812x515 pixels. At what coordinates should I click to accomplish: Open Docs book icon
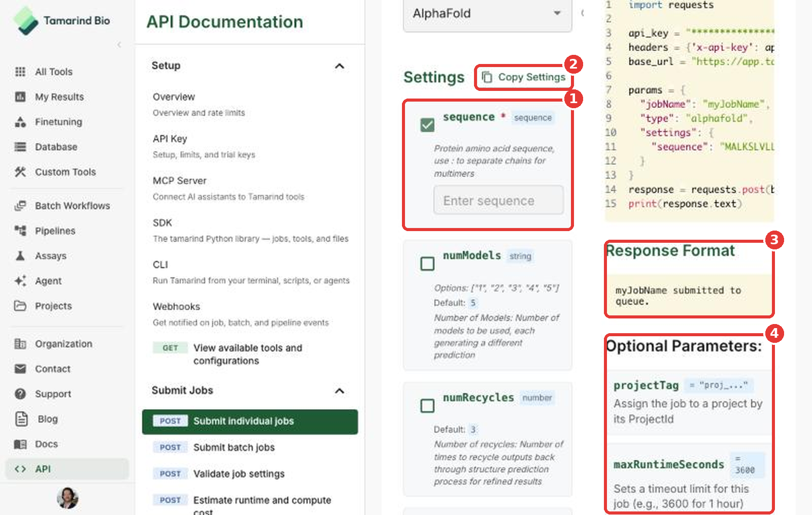[x=20, y=444]
